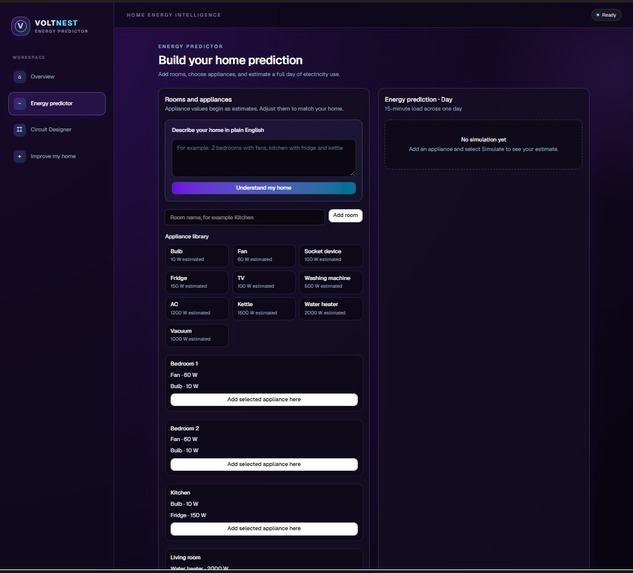This screenshot has width=633, height=573.
Task: Click the Add room button
Action: tap(345, 215)
